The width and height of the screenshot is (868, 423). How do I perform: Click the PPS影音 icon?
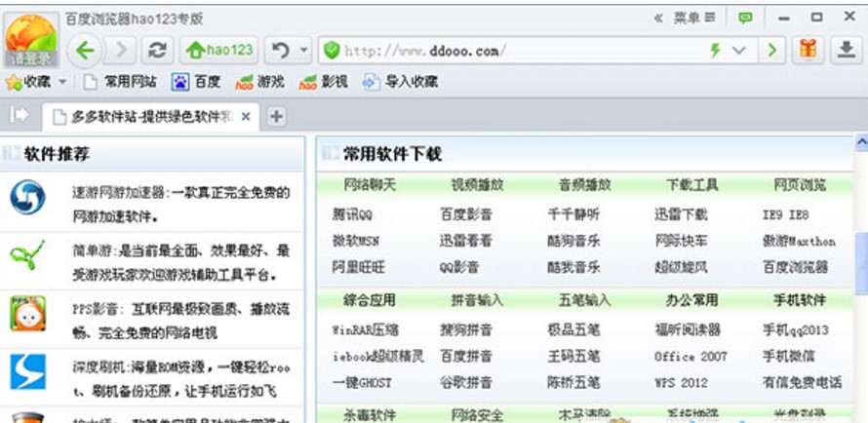pyautogui.click(x=27, y=314)
